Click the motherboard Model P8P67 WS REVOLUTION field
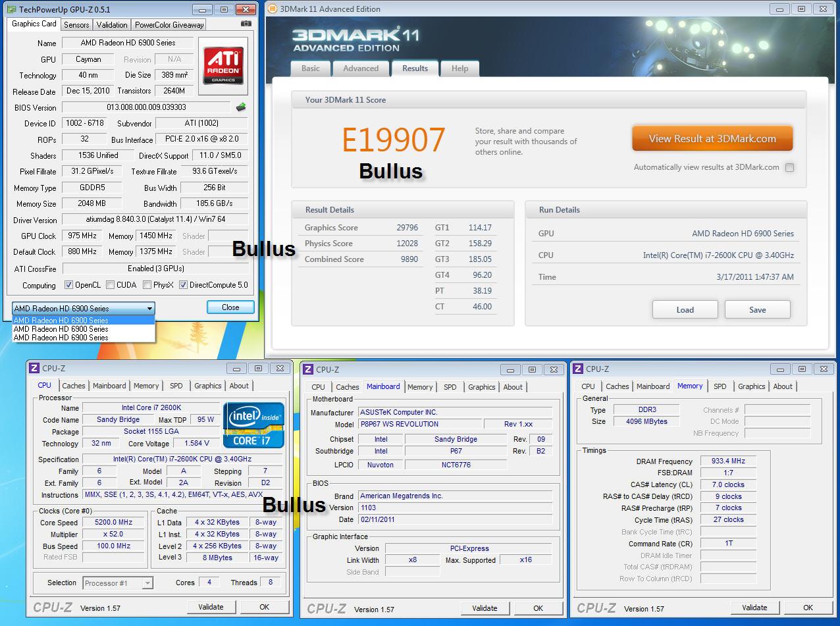Viewport: 840px width, 626px height. tap(419, 424)
